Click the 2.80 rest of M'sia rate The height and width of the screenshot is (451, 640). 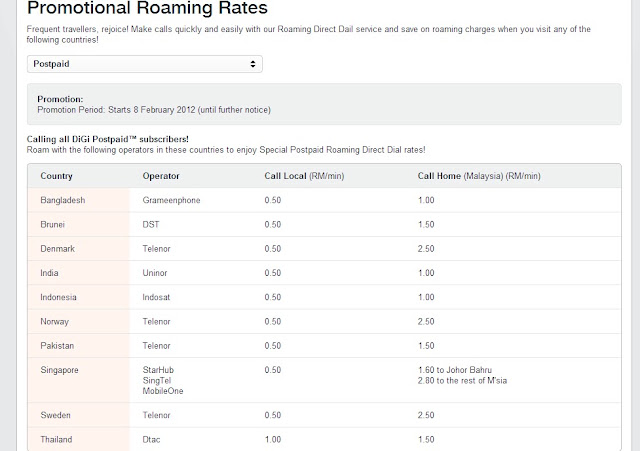point(462,380)
